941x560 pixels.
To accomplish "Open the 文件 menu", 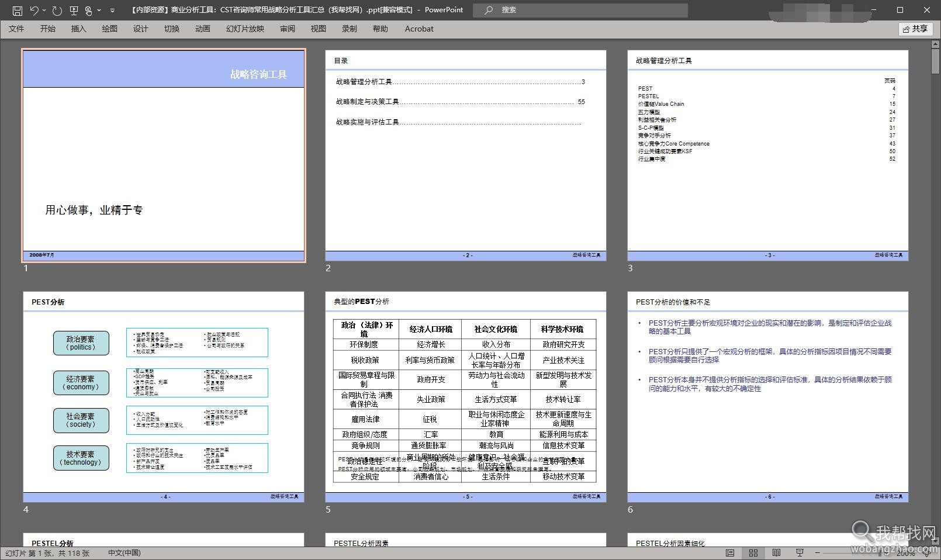I will [16, 29].
